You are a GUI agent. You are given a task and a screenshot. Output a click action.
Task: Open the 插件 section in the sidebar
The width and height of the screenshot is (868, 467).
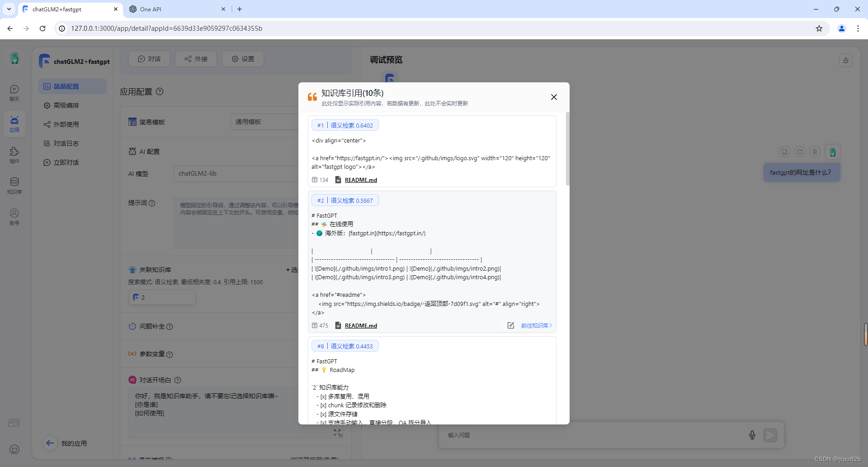tap(14, 155)
